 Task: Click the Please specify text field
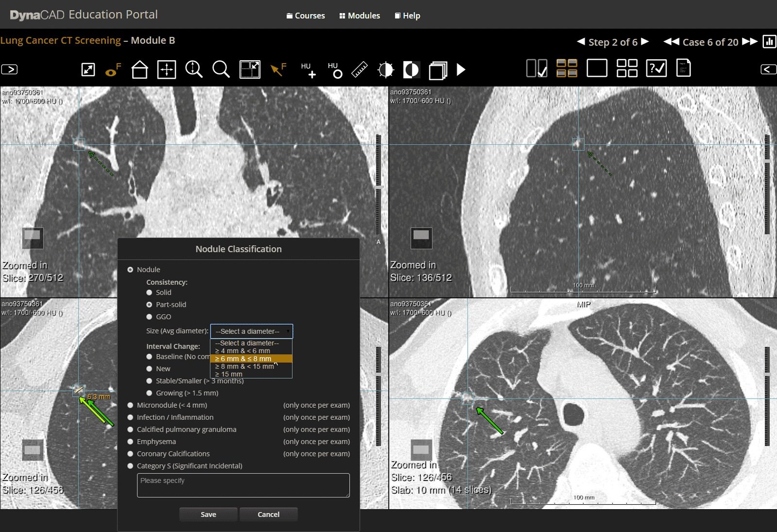243,485
